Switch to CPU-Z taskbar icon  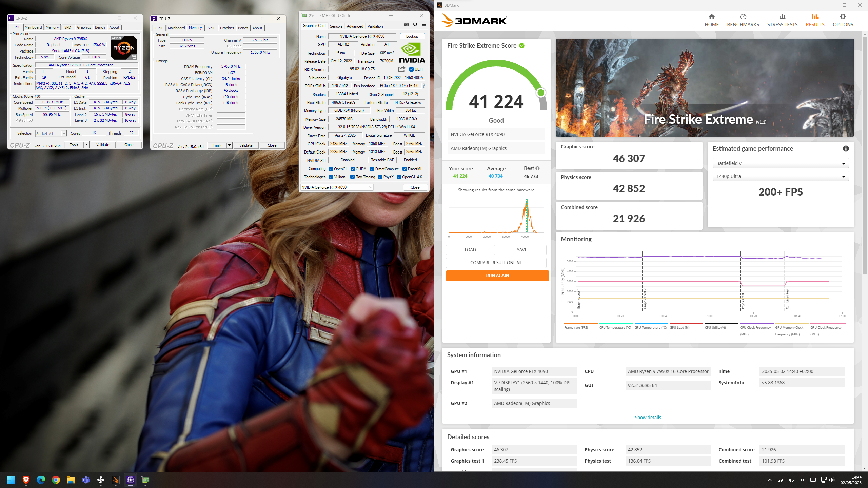[x=130, y=480]
